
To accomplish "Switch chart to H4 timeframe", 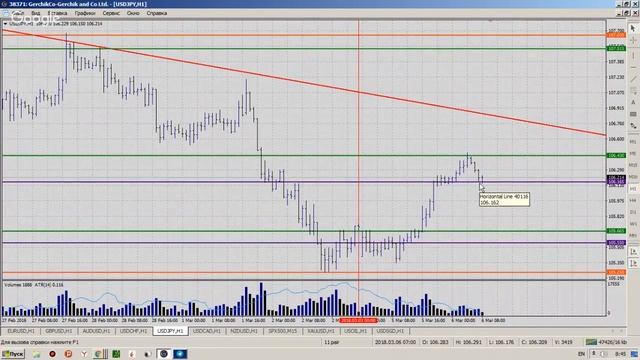I will tap(633, 201).
